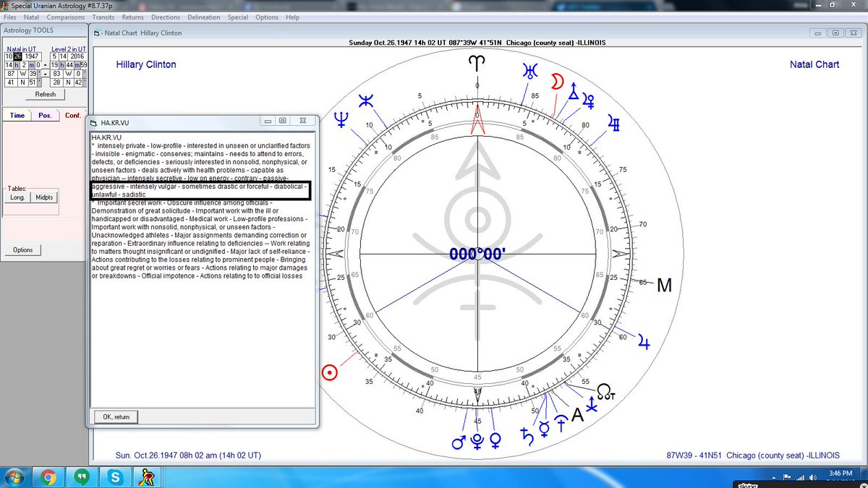Screen dimensions: 868x488
Task: Open the Delineation menu
Action: tap(204, 17)
